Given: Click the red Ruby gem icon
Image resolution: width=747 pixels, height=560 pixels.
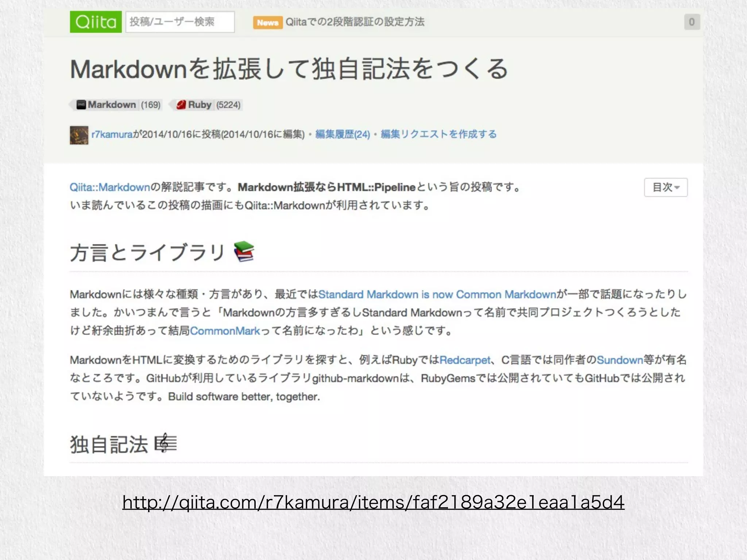Looking at the screenshot, I should 181,105.
